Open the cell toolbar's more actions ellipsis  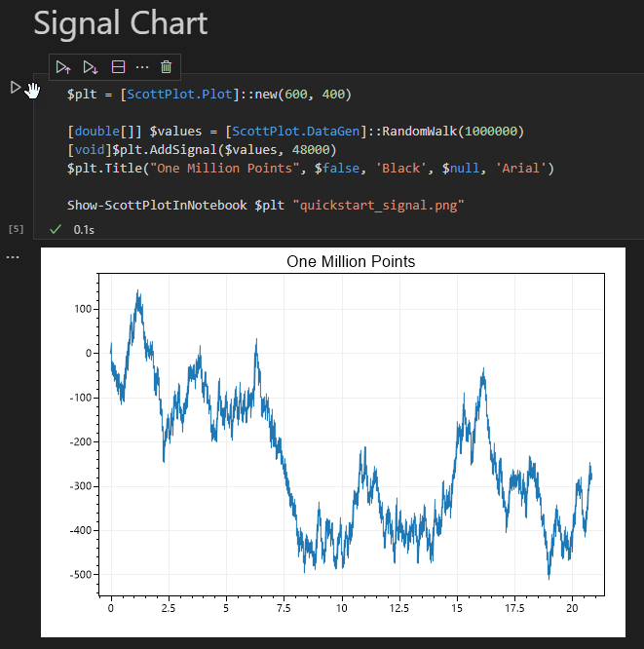142,67
